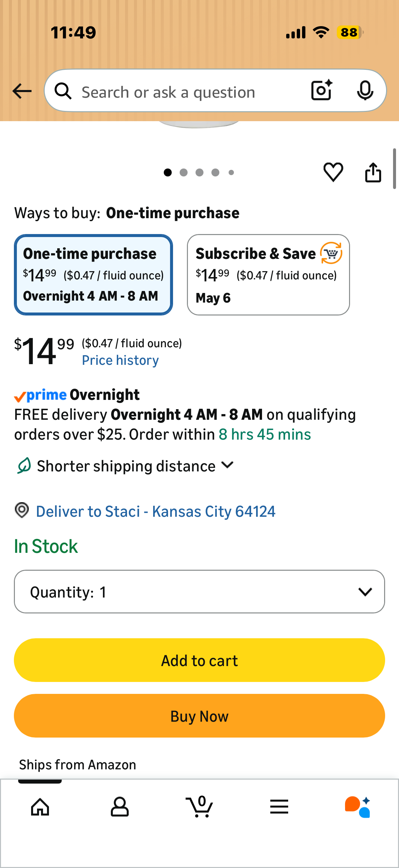This screenshot has height=868, width=399.
Task: Add to cart
Action: pos(199,660)
